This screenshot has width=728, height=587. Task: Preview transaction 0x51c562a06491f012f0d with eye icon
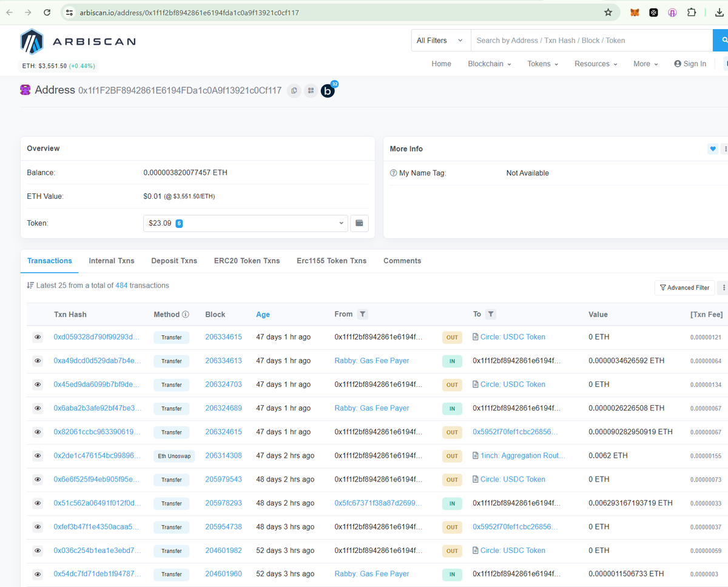click(x=38, y=503)
